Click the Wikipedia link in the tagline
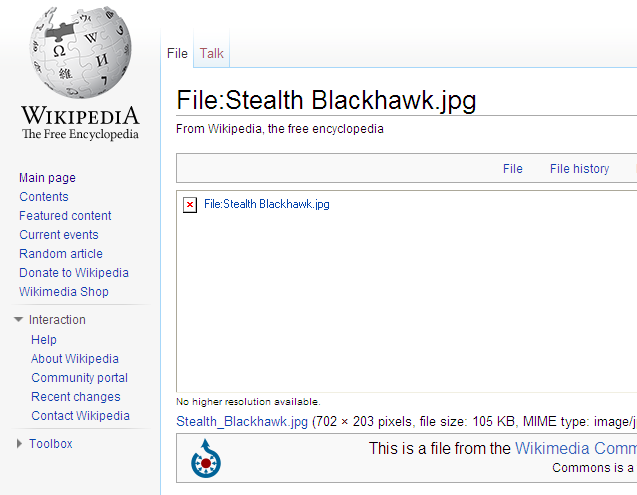Screen dimensions: 637x495 (x=234, y=129)
